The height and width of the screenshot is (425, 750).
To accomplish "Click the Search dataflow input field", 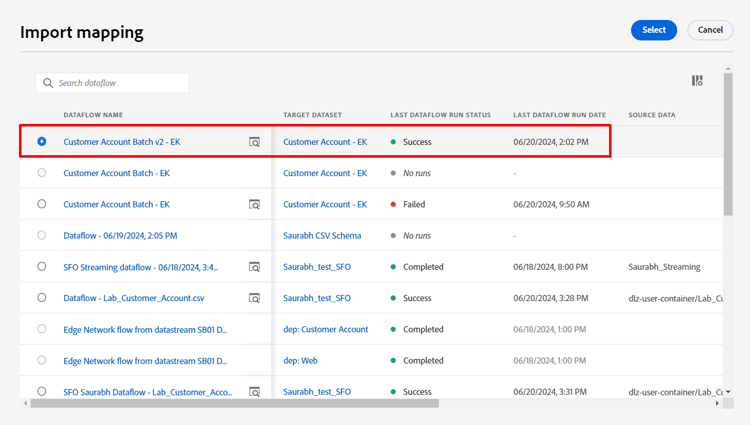I will pyautogui.click(x=112, y=83).
